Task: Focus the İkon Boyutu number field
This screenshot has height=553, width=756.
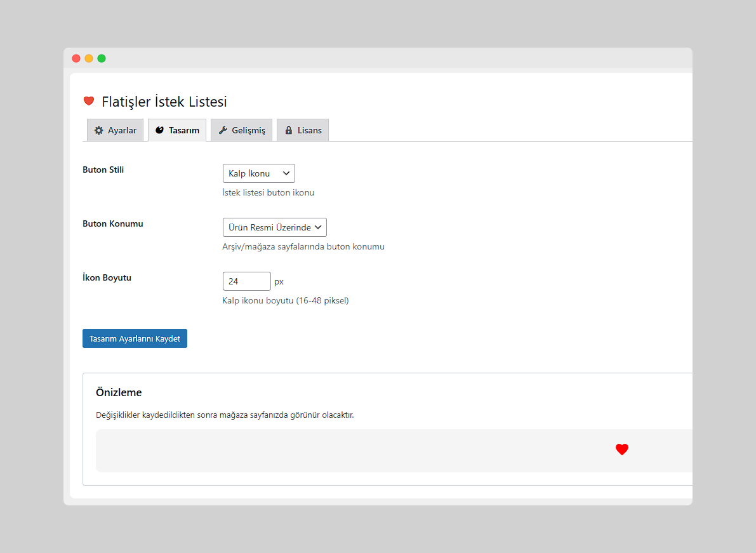Action: tap(246, 281)
